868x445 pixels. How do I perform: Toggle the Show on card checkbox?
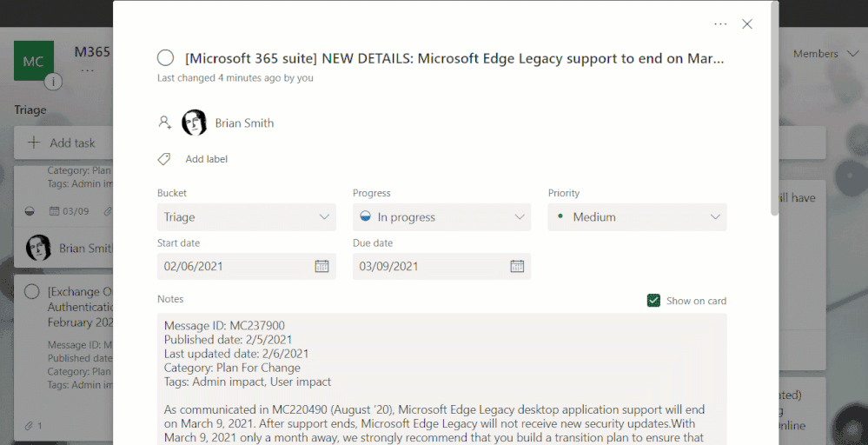(653, 301)
